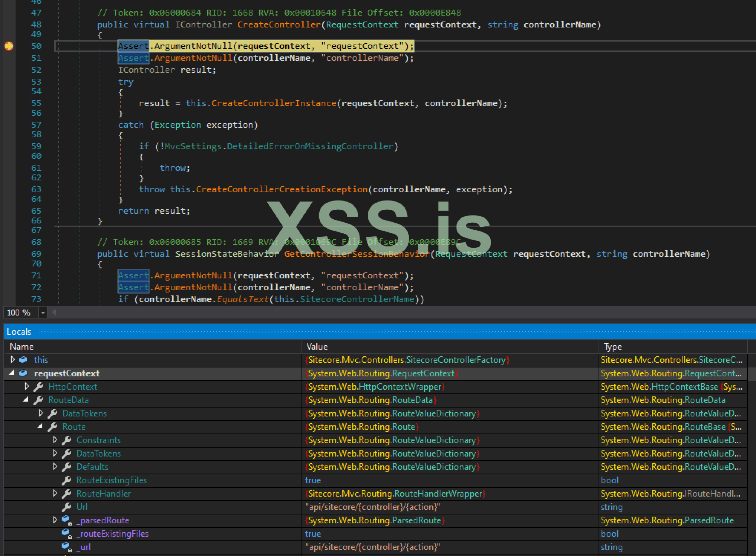The image size is (756, 556).
Task: Click the private field icon beside _parsedRoute
Action: [x=66, y=520]
